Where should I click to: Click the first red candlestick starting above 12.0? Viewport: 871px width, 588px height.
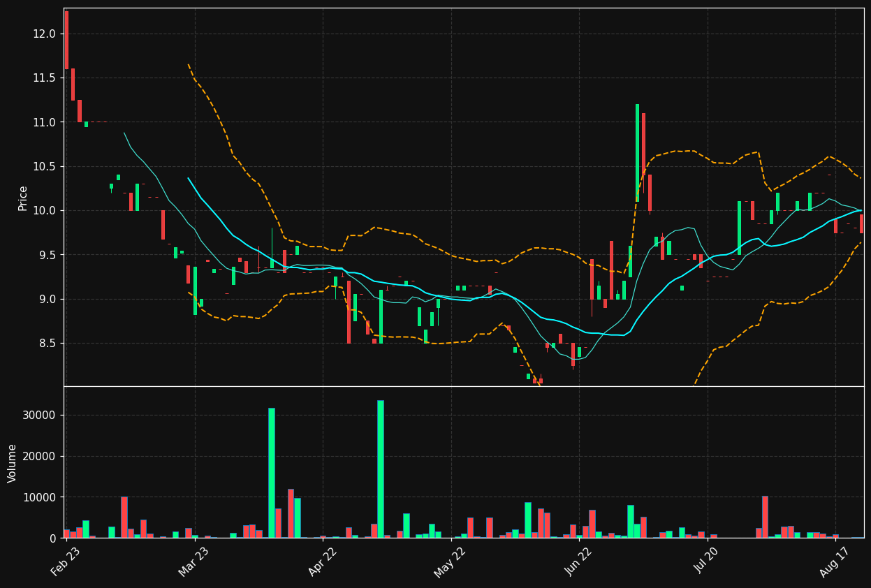(x=66, y=40)
